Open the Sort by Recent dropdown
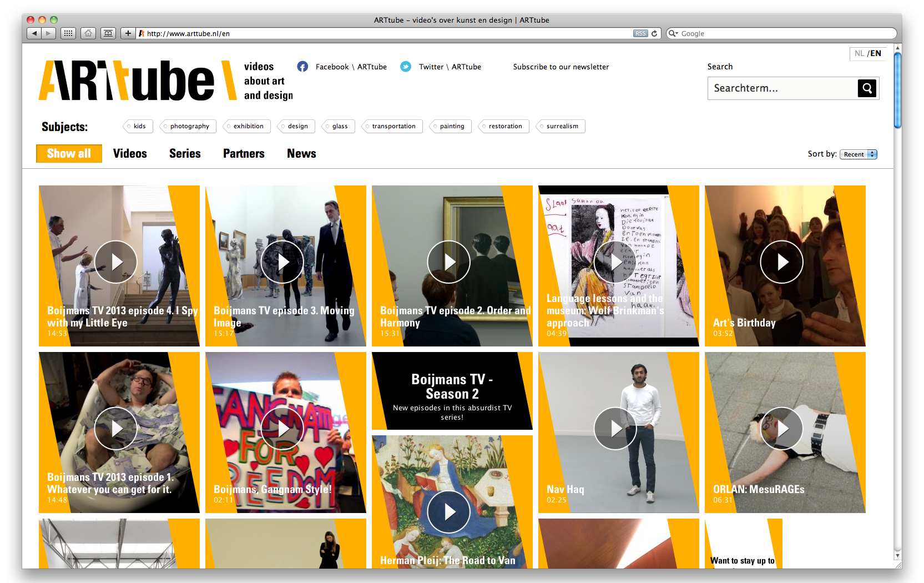This screenshot has width=924, height=583. (x=859, y=154)
